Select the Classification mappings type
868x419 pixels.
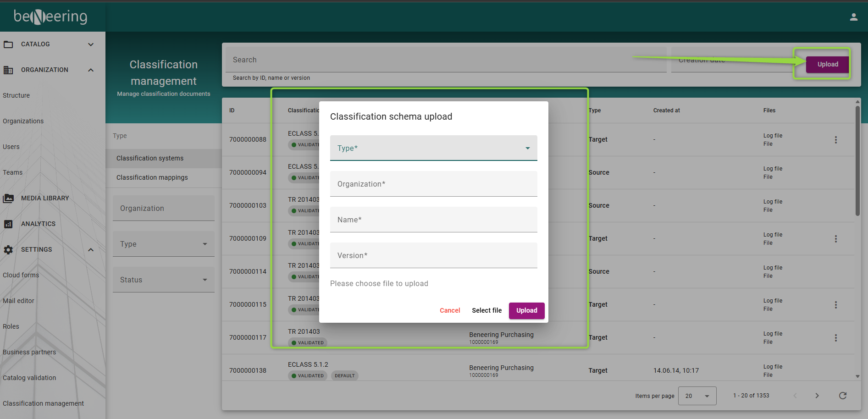(152, 177)
